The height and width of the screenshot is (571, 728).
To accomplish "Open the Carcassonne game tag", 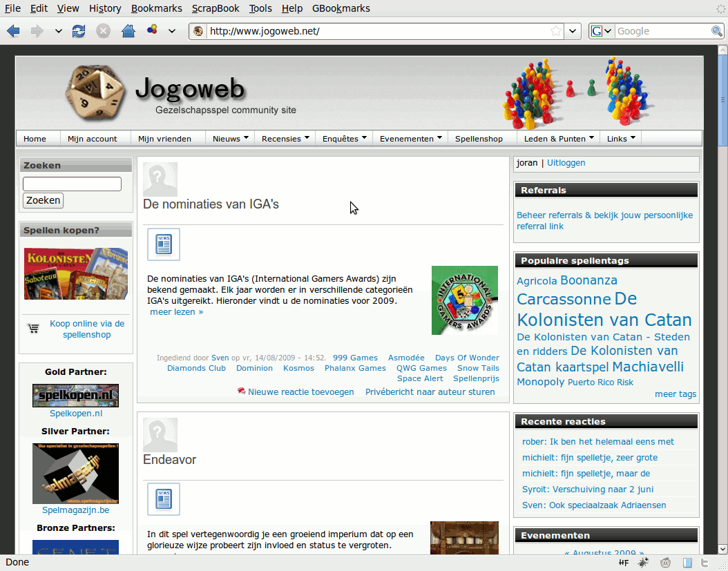I will coord(564,300).
